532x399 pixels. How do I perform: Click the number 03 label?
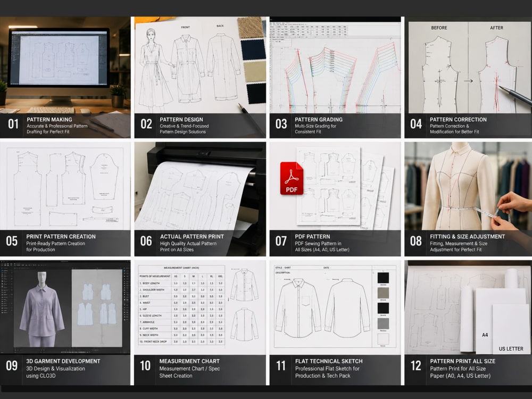click(x=281, y=124)
